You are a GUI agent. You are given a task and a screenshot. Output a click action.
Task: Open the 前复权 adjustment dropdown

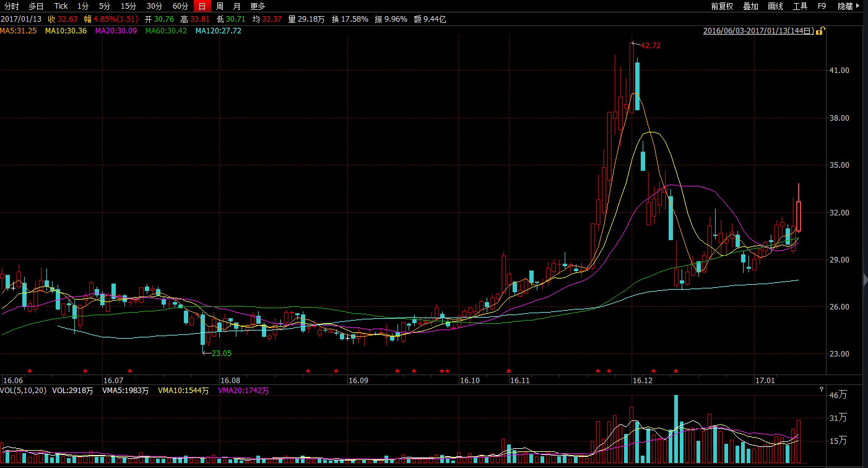(722, 6)
